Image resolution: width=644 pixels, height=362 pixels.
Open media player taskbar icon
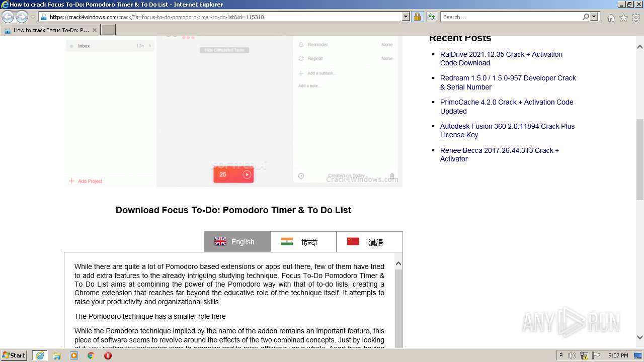point(74,355)
